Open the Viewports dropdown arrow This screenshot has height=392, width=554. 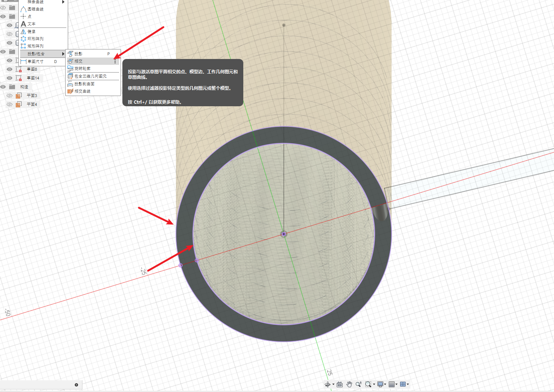[x=408, y=384]
